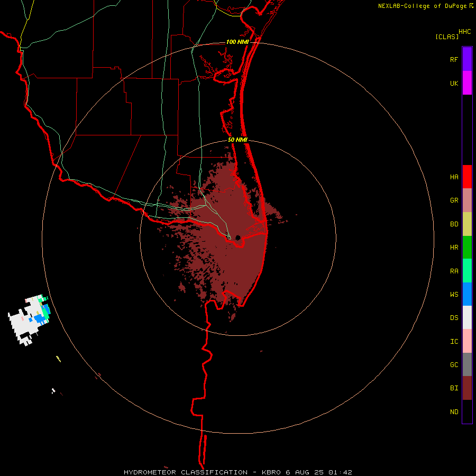
Task: Click the 'DS' legend label
Action: (x=454, y=317)
